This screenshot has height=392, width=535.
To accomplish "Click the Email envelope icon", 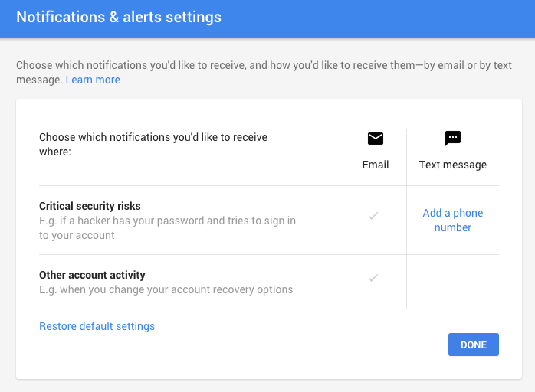I will coord(376,139).
